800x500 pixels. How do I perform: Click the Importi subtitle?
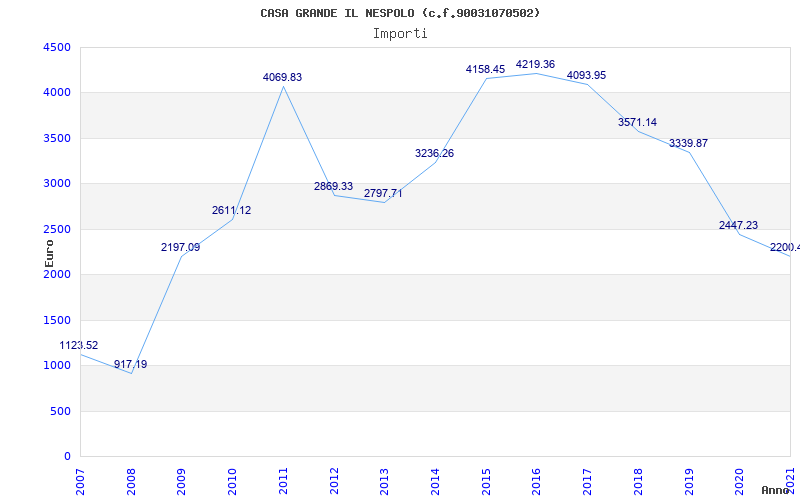pos(400,34)
